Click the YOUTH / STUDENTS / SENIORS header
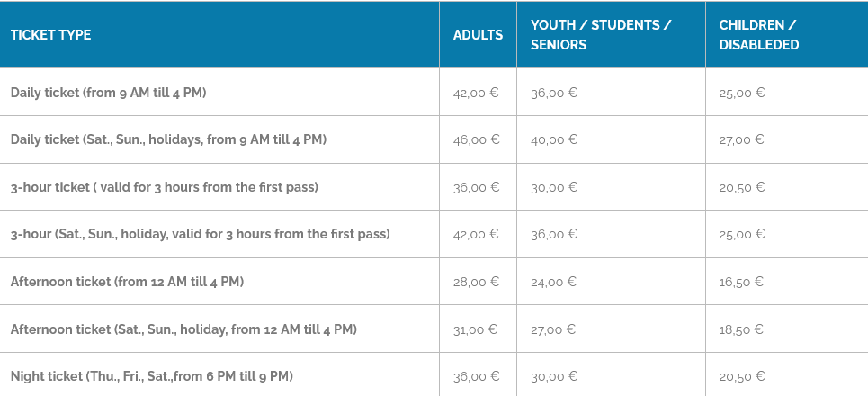The height and width of the screenshot is (396, 868). pos(601,35)
